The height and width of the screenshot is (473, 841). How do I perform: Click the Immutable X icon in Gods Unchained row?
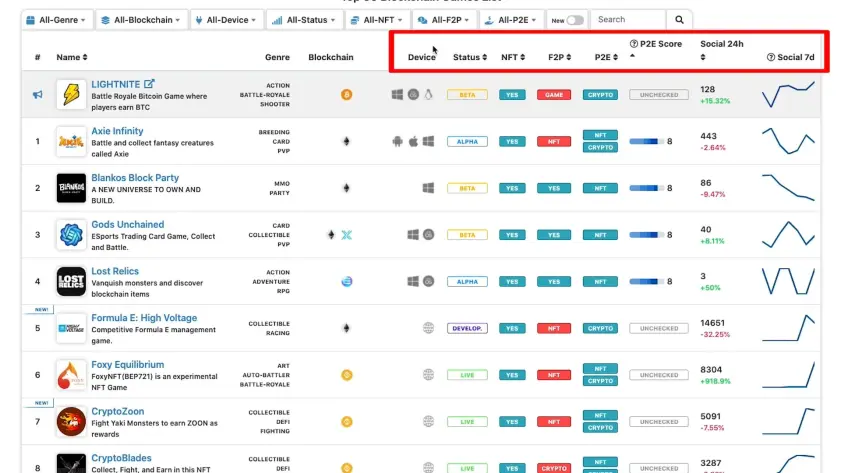pos(347,235)
